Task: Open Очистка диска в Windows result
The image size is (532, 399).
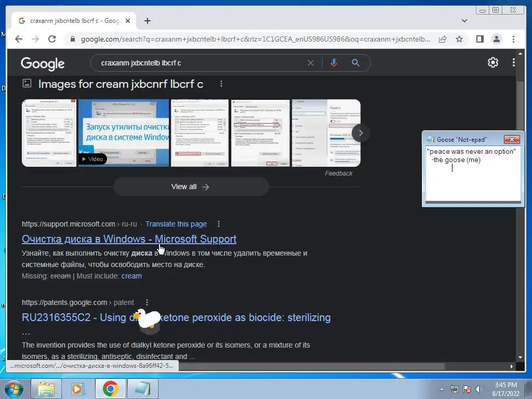Action: (129, 239)
